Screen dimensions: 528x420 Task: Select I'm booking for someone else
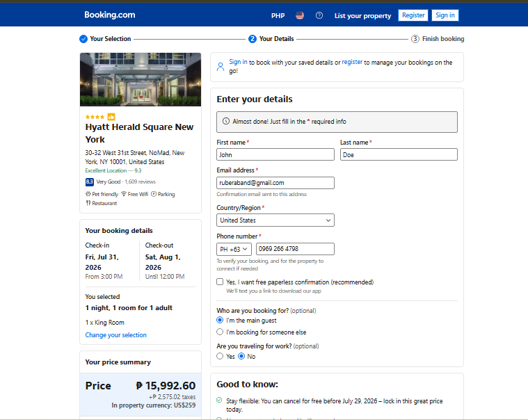(220, 332)
